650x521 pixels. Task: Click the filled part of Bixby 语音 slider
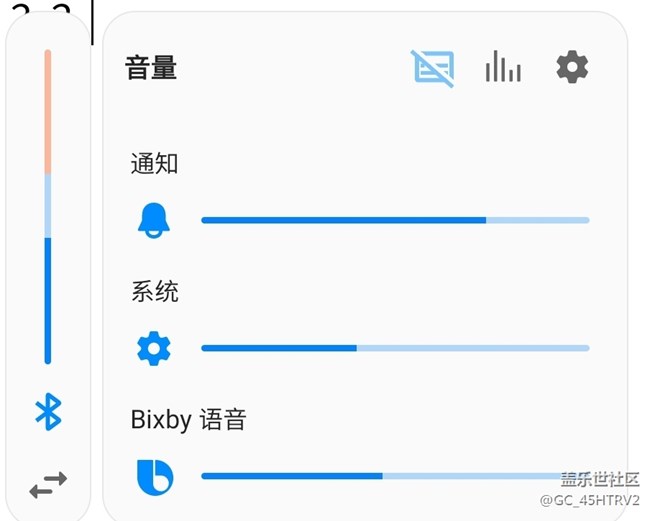coord(292,476)
